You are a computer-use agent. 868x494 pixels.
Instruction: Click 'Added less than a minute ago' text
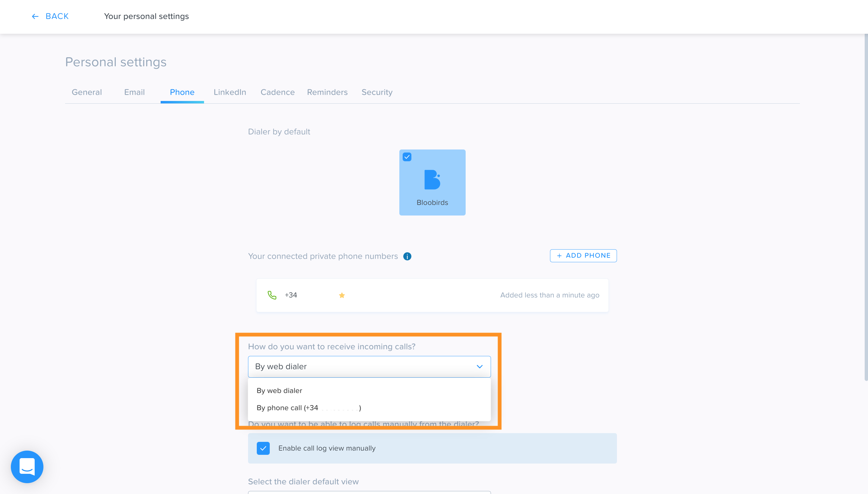[549, 295]
